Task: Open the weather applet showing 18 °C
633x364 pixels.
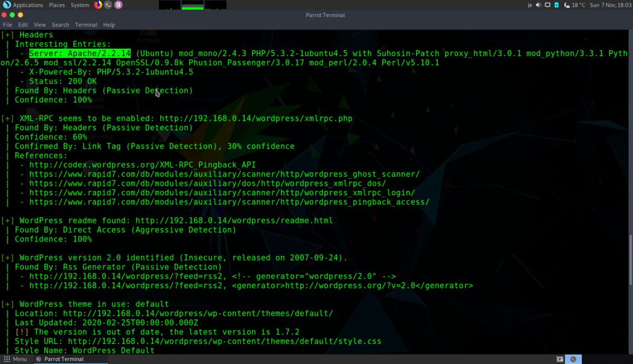Action: (x=574, y=5)
